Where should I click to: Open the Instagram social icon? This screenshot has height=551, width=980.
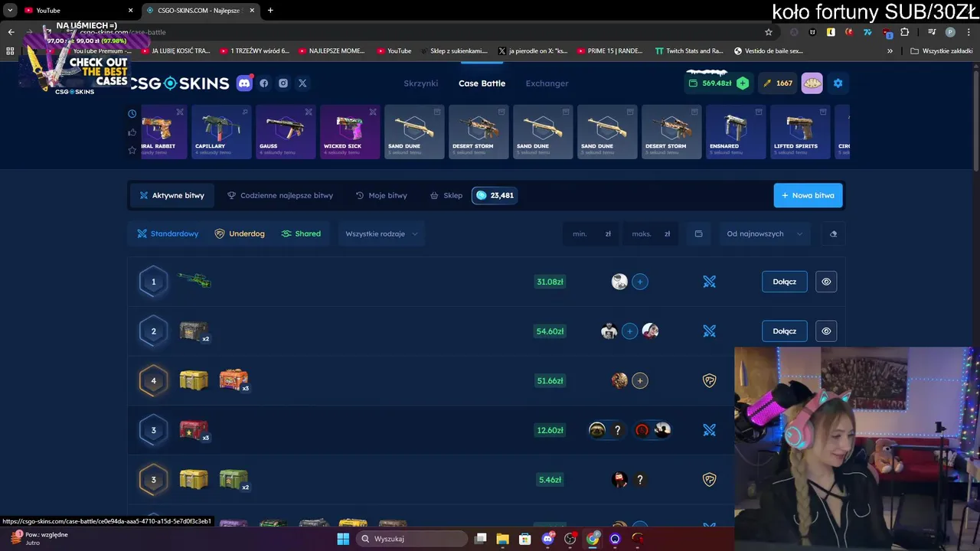(283, 83)
